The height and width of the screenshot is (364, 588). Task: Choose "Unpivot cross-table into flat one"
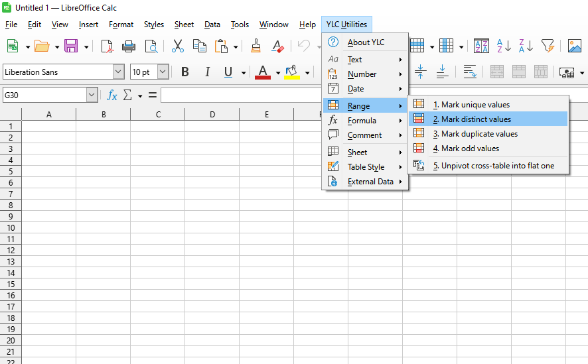[x=497, y=166]
